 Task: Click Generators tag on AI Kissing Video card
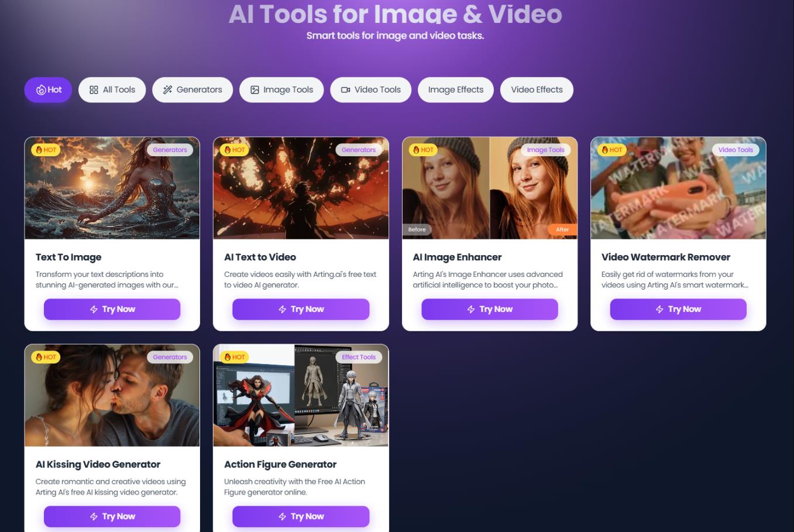170,357
